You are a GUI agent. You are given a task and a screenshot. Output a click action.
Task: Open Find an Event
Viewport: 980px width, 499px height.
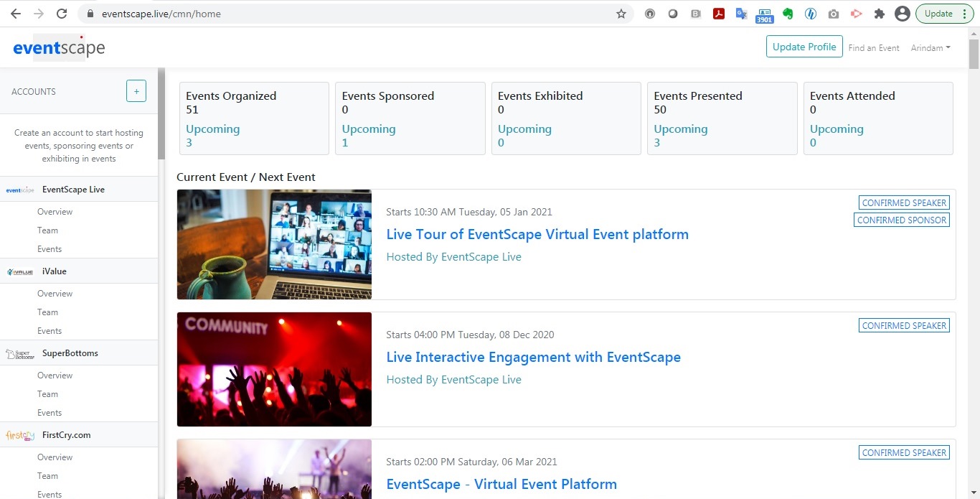pos(874,48)
